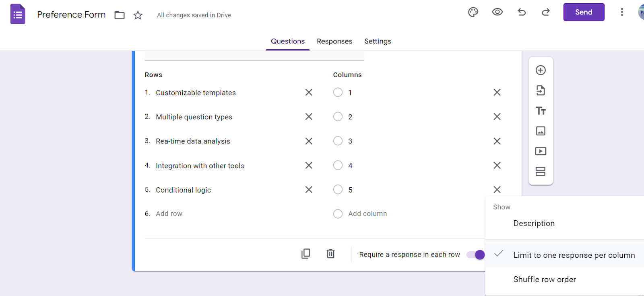Open the customize theme palette
This screenshot has height=296, width=644.
click(x=473, y=12)
